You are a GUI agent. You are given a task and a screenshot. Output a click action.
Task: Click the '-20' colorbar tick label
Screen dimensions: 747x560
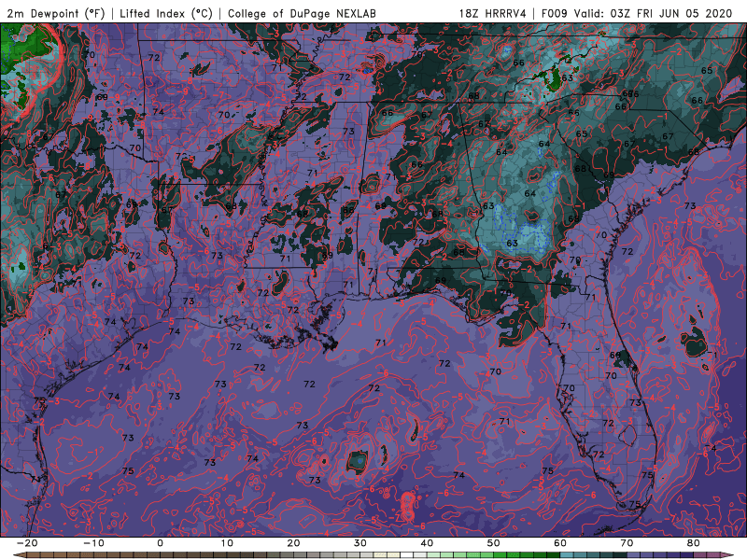[x=27, y=543]
